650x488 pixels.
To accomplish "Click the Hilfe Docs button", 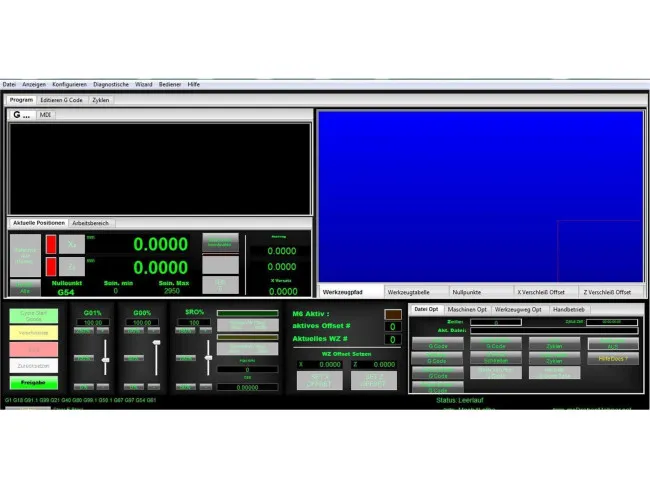I will (x=613, y=358).
